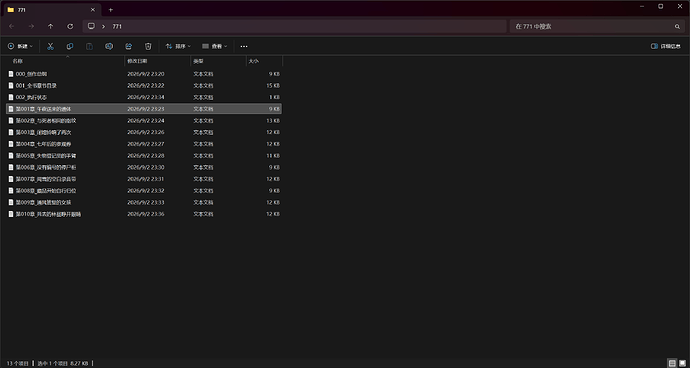Click the file icon of 第007章
Image resolution: width=690 pixels, height=368 pixels.
11,179
